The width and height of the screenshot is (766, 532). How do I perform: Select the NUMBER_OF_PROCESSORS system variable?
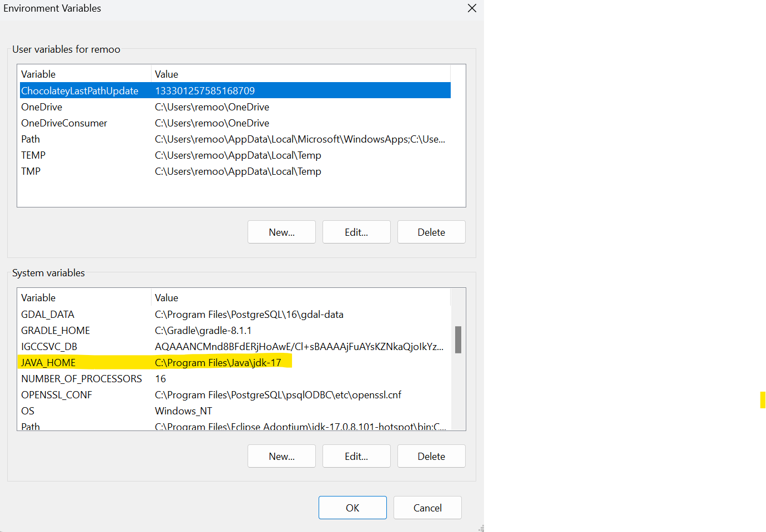[235, 378]
